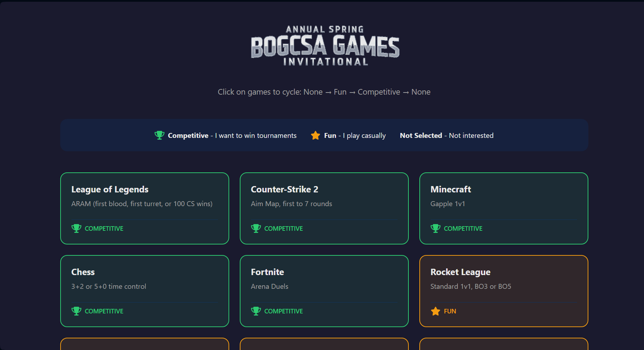
Task: Click the trophy icon on Fortnite card
Action: [256, 311]
